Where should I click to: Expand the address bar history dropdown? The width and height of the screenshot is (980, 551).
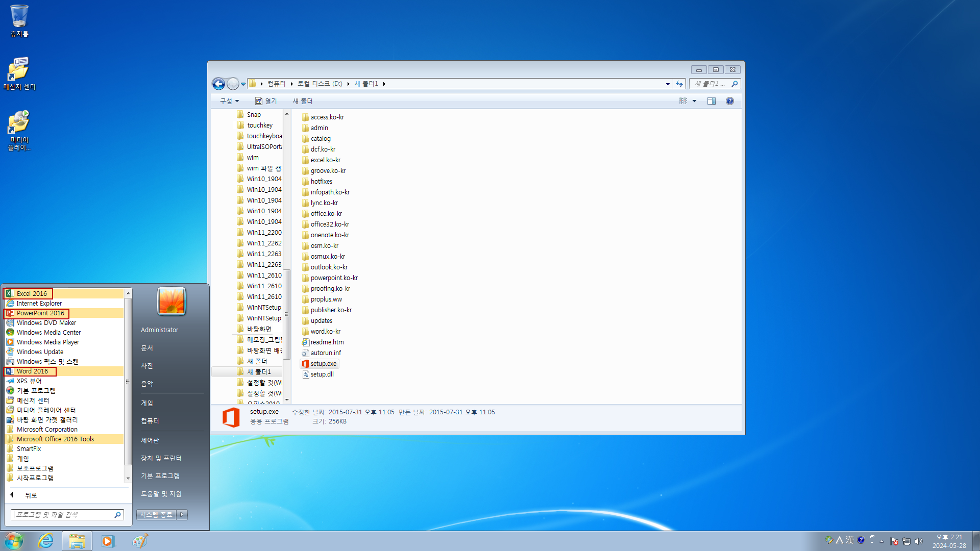(668, 84)
